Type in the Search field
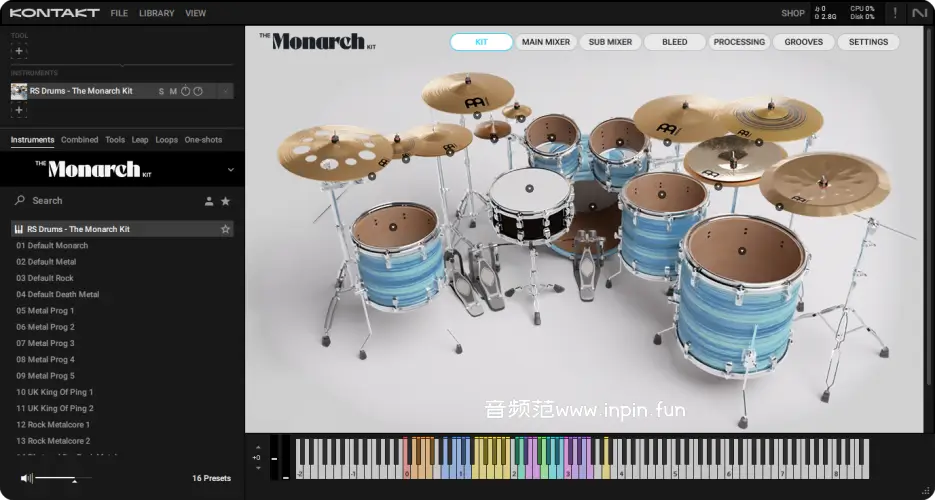The height and width of the screenshot is (500, 935). click(x=113, y=201)
